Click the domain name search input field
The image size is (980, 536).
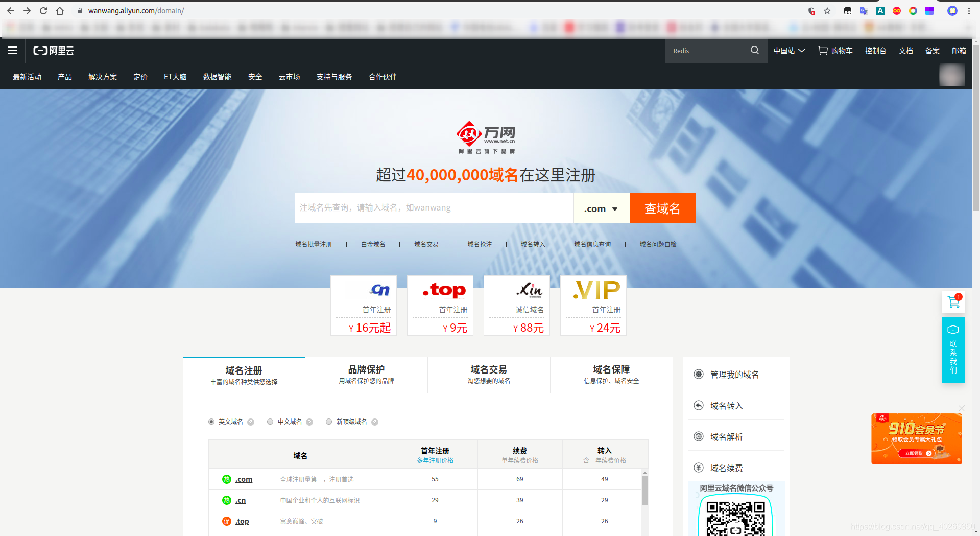434,208
